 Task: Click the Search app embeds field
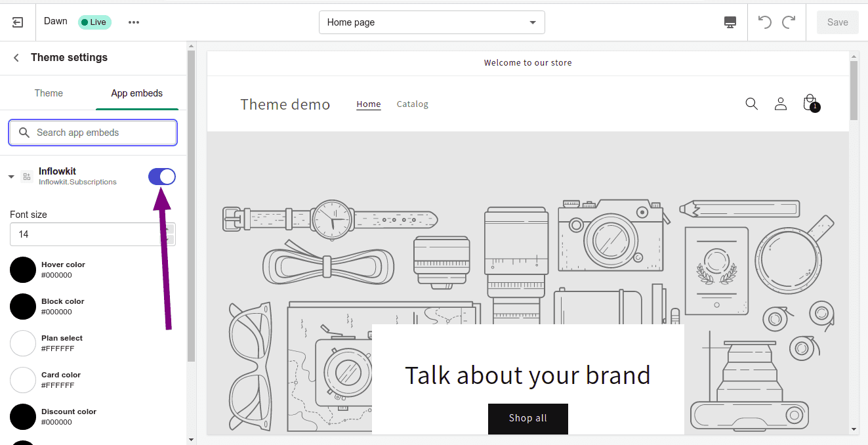(x=93, y=133)
